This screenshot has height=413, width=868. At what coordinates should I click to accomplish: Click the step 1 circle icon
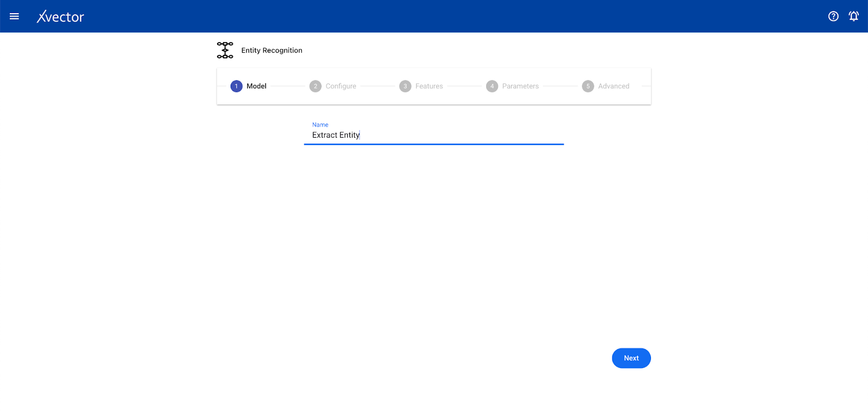(x=237, y=86)
